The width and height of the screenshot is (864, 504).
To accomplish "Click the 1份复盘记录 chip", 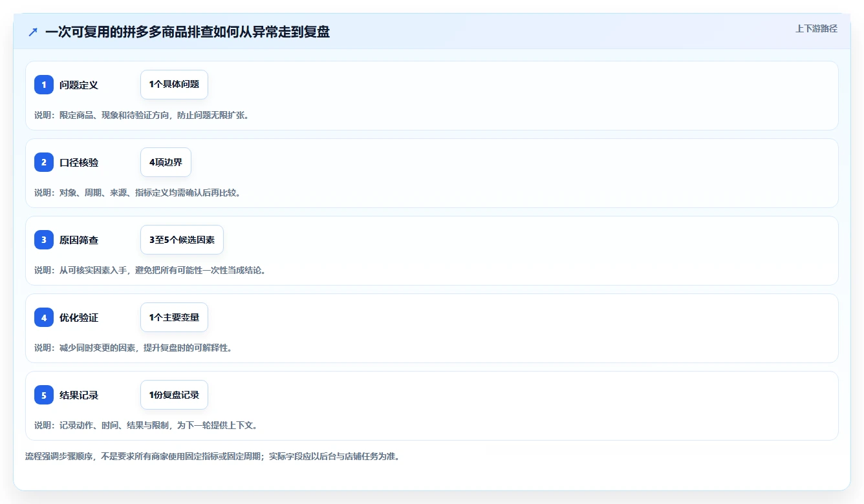I will tap(174, 395).
